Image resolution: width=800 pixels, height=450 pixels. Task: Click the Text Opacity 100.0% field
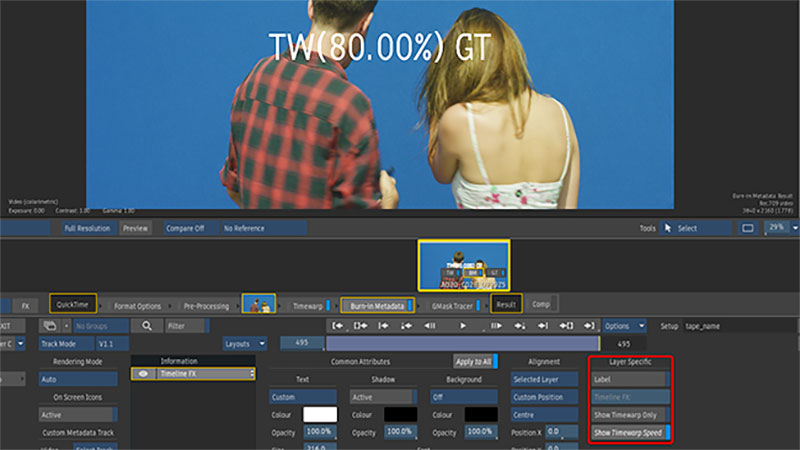tap(320, 432)
